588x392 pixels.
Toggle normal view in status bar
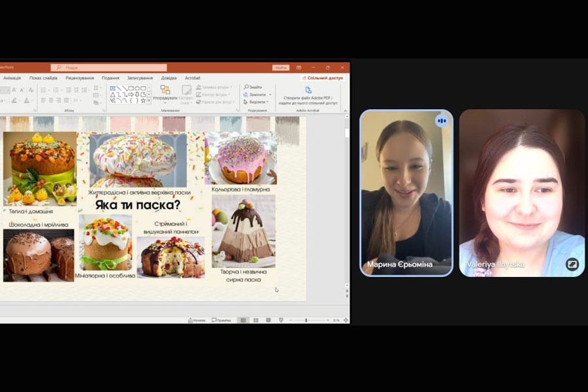click(243, 320)
